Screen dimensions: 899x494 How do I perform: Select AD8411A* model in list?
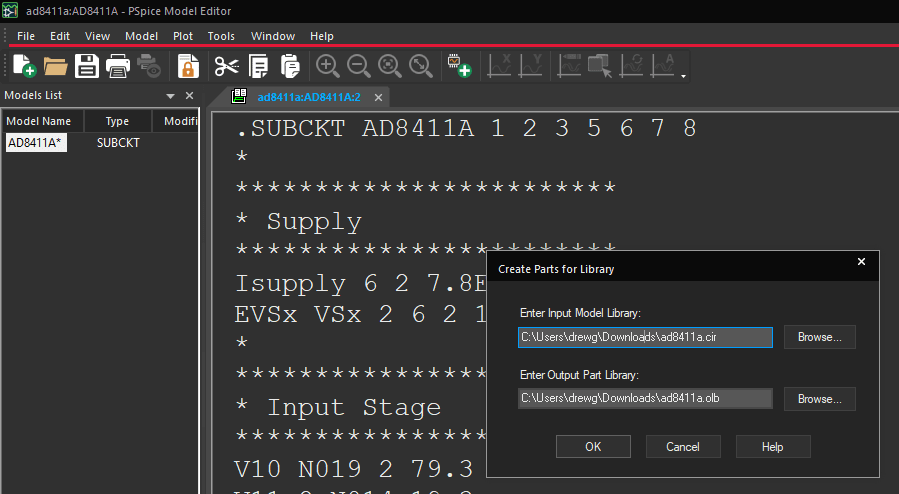pos(36,143)
